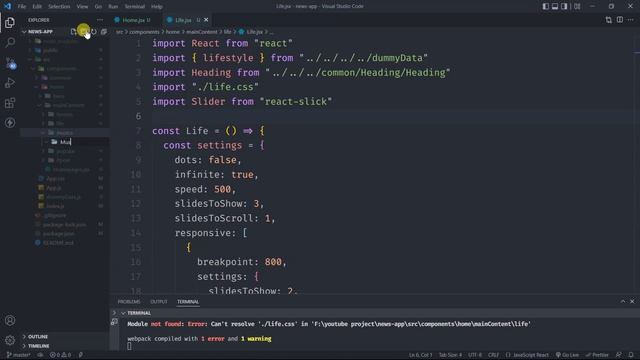Open the Run and Debug view
This screenshot has height=360, width=640.
click(x=10, y=83)
